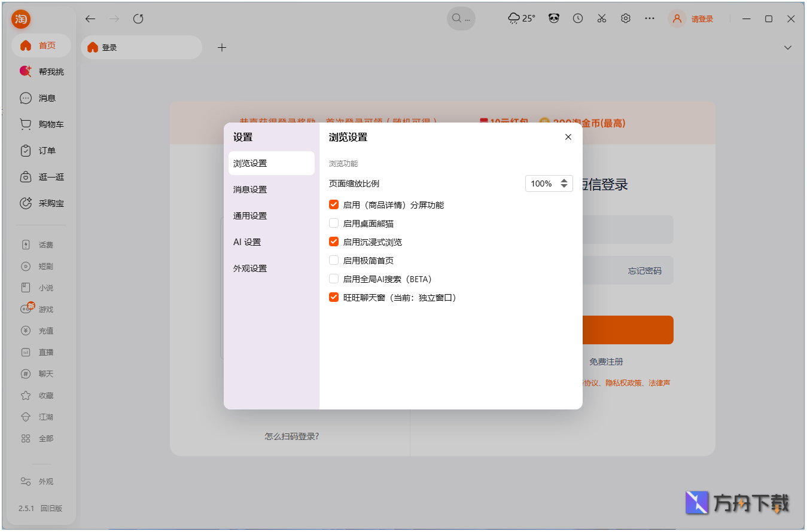Open 游戏 games shortcut
This screenshot has height=532, width=807.
pyautogui.click(x=38, y=309)
